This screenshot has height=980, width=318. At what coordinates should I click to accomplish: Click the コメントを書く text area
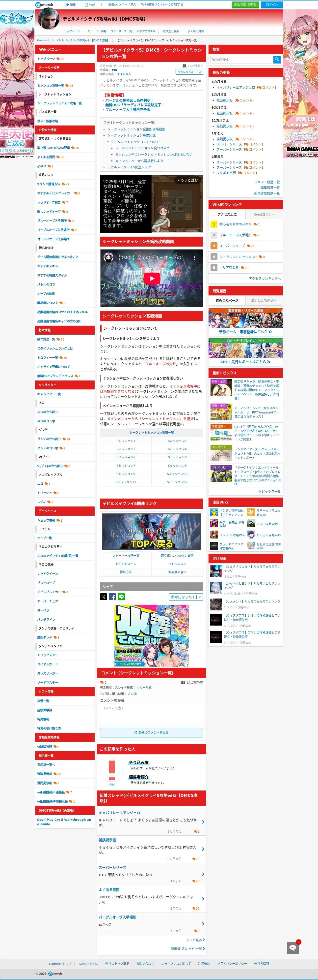pyautogui.click(x=151, y=714)
